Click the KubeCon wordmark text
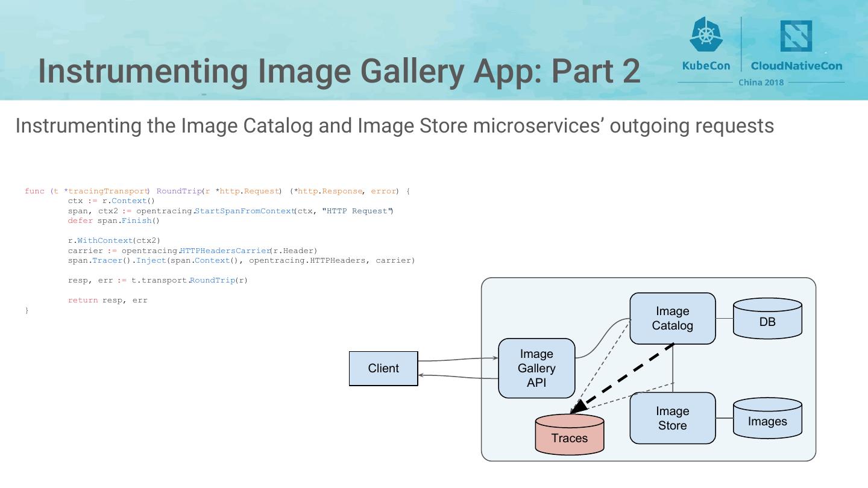 pyautogui.click(x=706, y=66)
